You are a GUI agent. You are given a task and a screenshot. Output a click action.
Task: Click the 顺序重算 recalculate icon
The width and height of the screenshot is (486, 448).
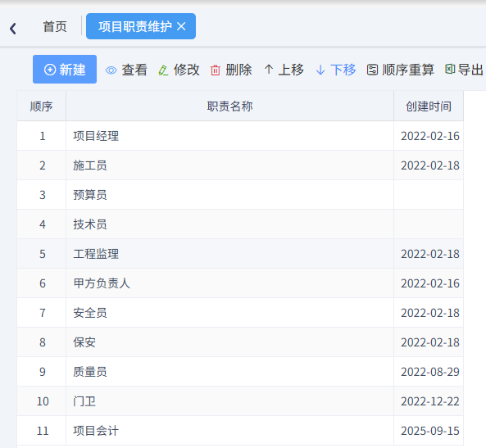372,70
